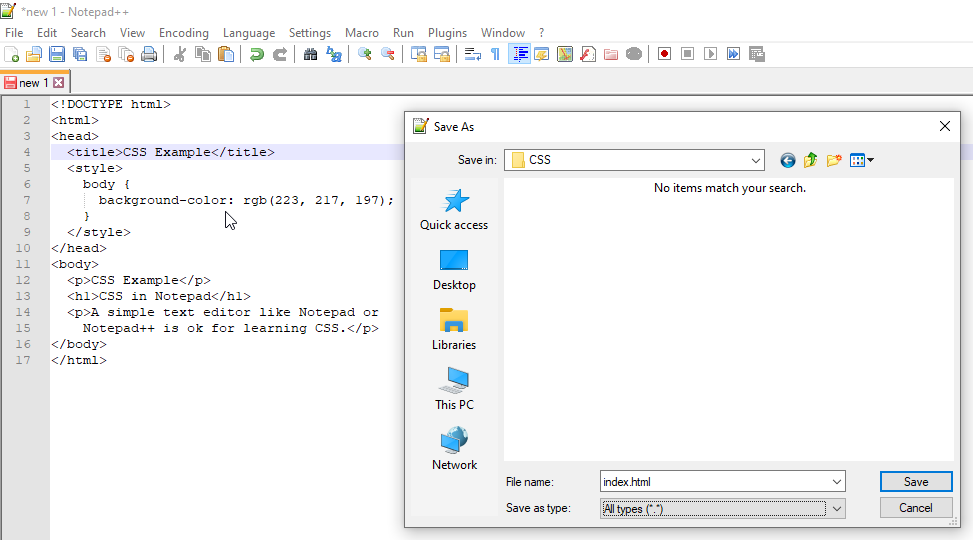Open the View menu
973x540 pixels.
132,33
